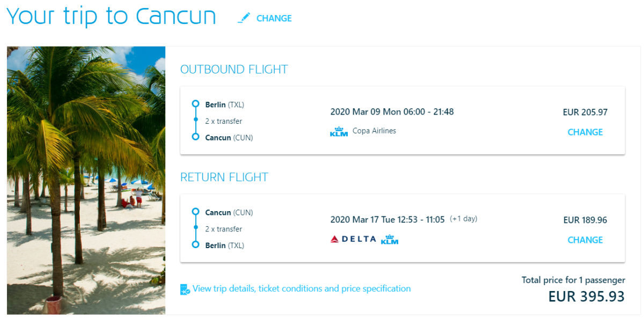The image size is (644, 321).
Task: Click the total price EUR 395.93
Action: (x=586, y=296)
